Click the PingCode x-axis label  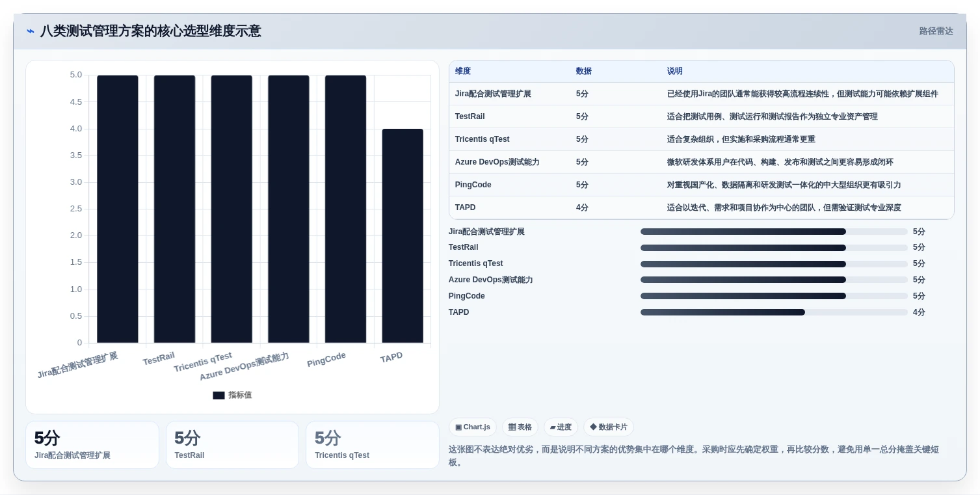click(x=326, y=360)
